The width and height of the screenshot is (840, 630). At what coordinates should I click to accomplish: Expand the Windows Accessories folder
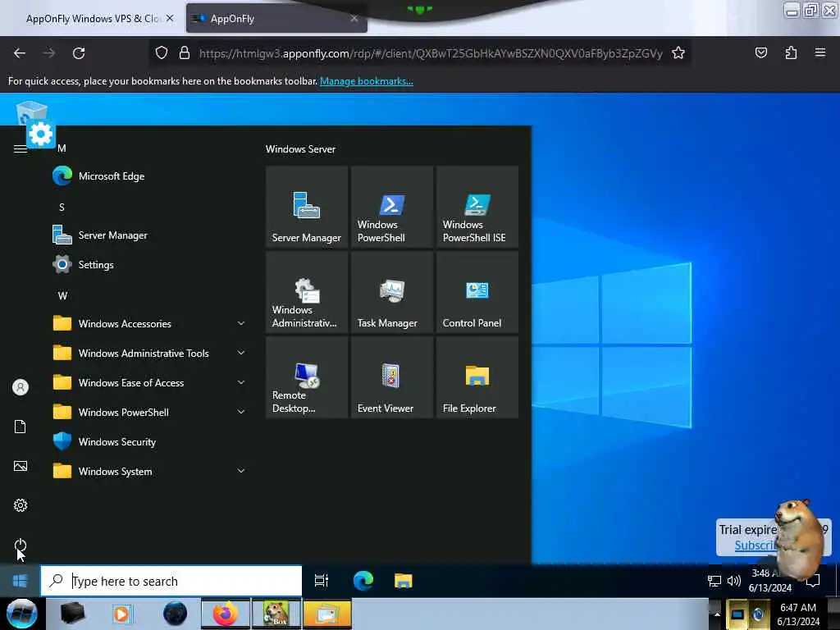[x=150, y=323]
